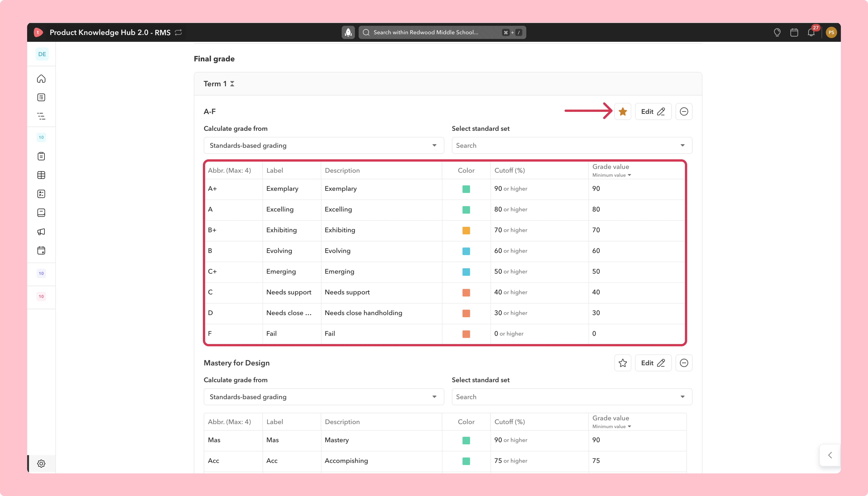Open the Home icon in the sidebar
Screen dimensions: 868x496
[41, 79]
